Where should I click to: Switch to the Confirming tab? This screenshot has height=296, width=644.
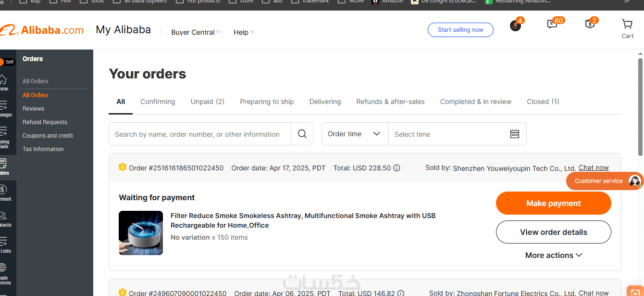point(158,102)
